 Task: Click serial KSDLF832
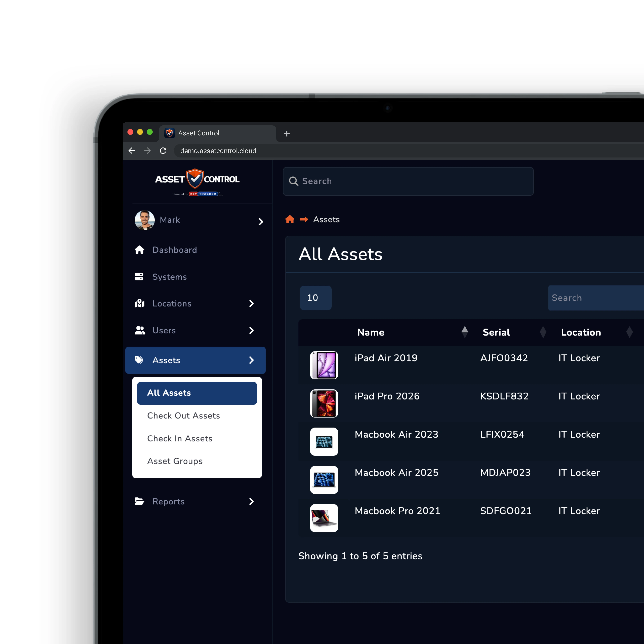(x=504, y=396)
